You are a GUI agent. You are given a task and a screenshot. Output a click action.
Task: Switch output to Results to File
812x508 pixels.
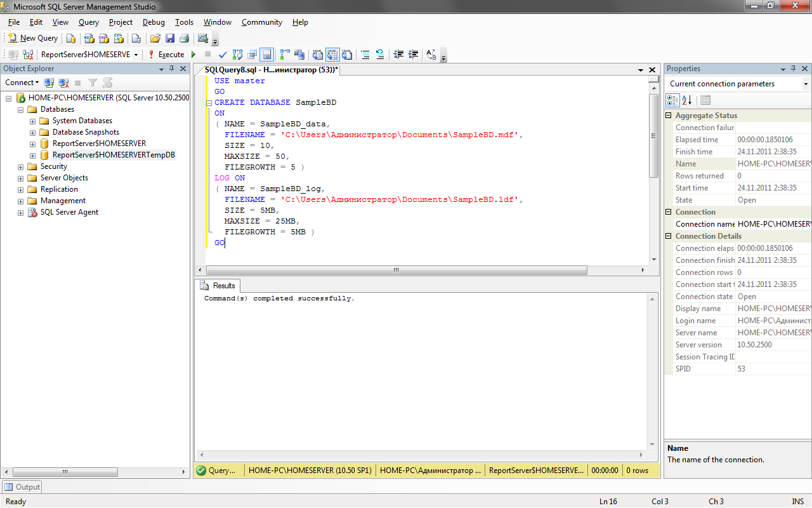click(347, 55)
